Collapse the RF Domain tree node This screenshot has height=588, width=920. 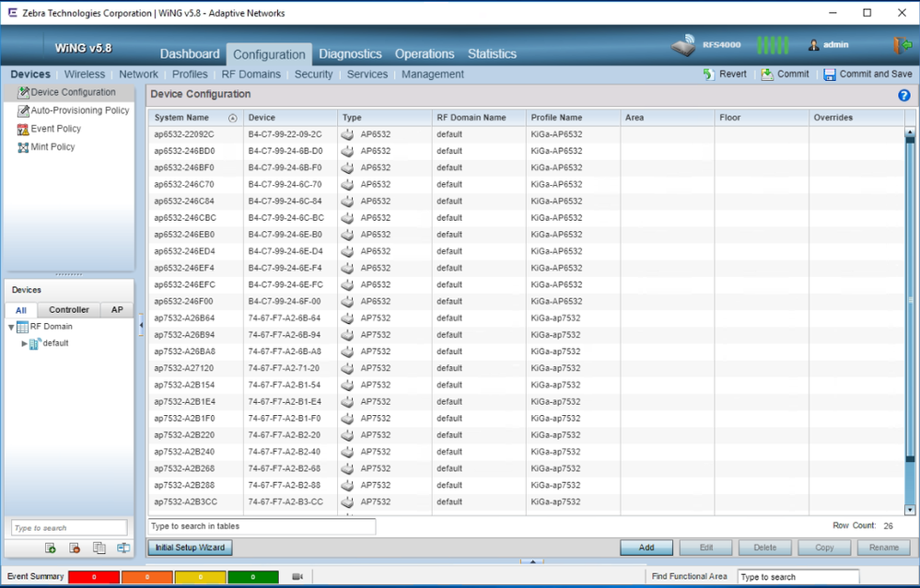10,327
